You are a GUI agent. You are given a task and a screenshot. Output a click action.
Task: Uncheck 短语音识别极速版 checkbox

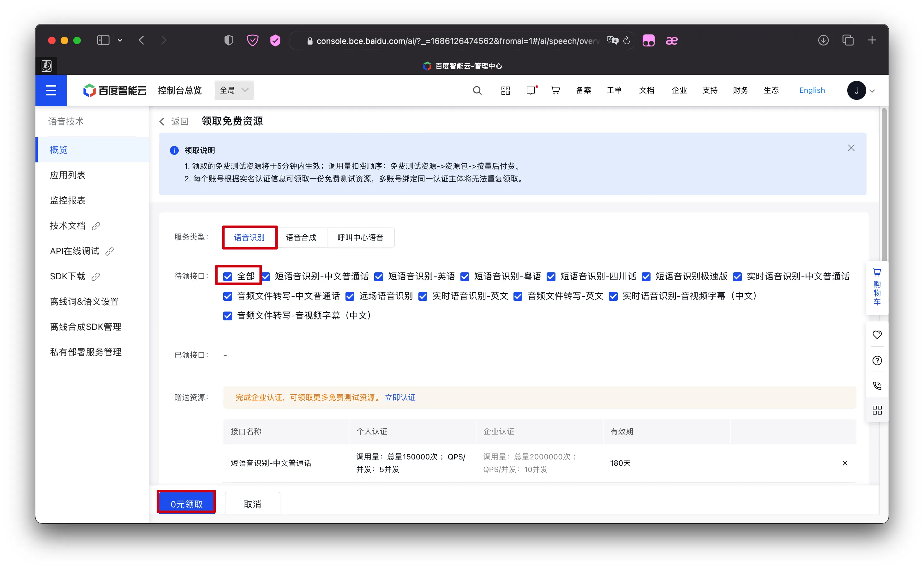pos(646,277)
